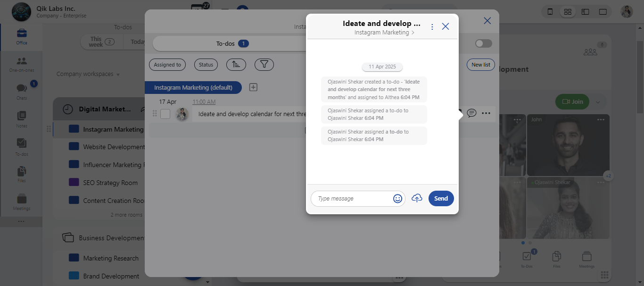Click the sort order icon in To-dos toolbar
This screenshot has height=286, width=644.
tap(236, 64)
